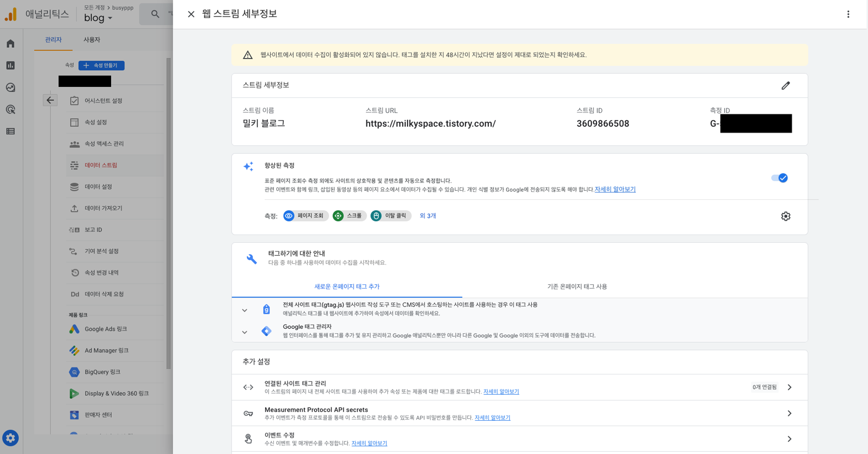Select the 이탈 클릭 measurement chip

tap(391, 215)
